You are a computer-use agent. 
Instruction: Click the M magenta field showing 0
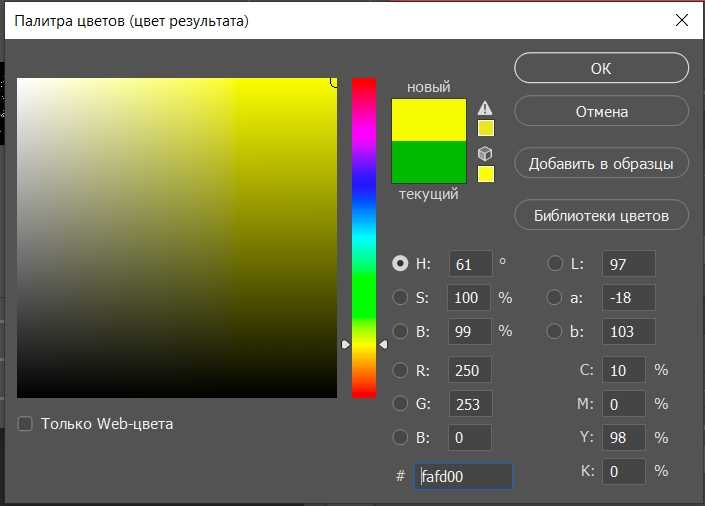624,404
